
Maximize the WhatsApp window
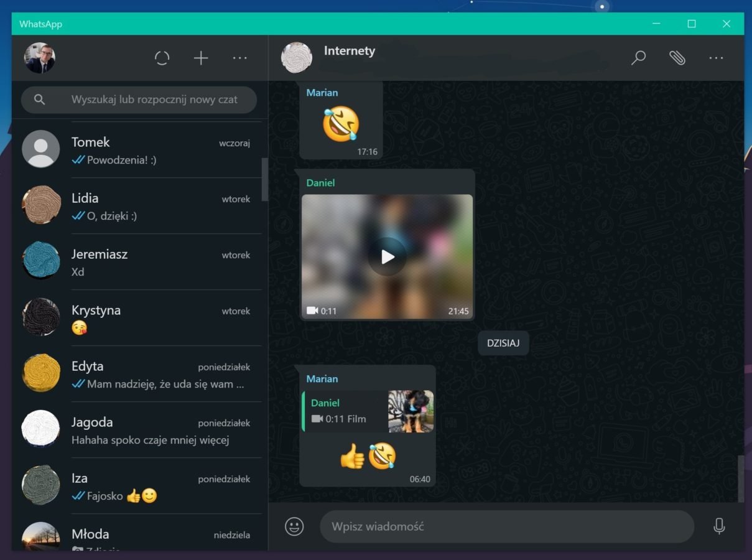pyautogui.click(x=692, y=24)
